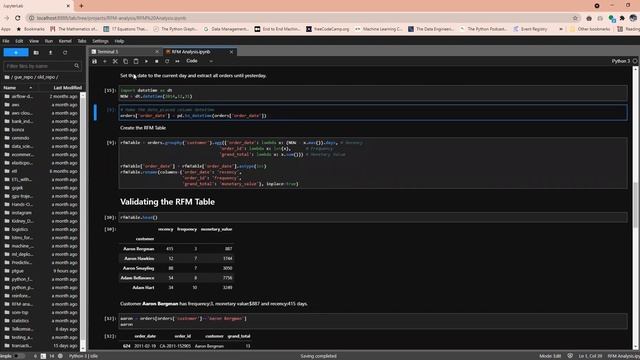Open the Help menu
Viewport: 640px width, 360px height.
point(119,41)
